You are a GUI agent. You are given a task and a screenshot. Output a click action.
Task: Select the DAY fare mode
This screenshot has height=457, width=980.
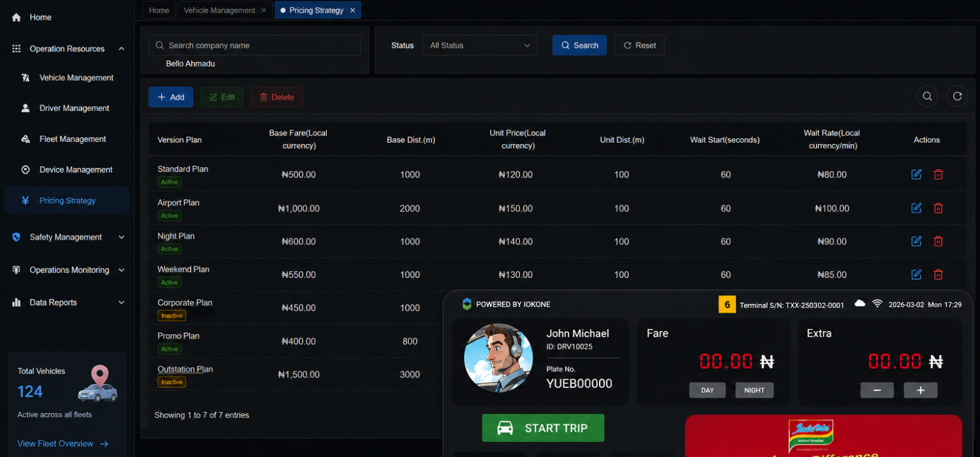pos(708,390)
